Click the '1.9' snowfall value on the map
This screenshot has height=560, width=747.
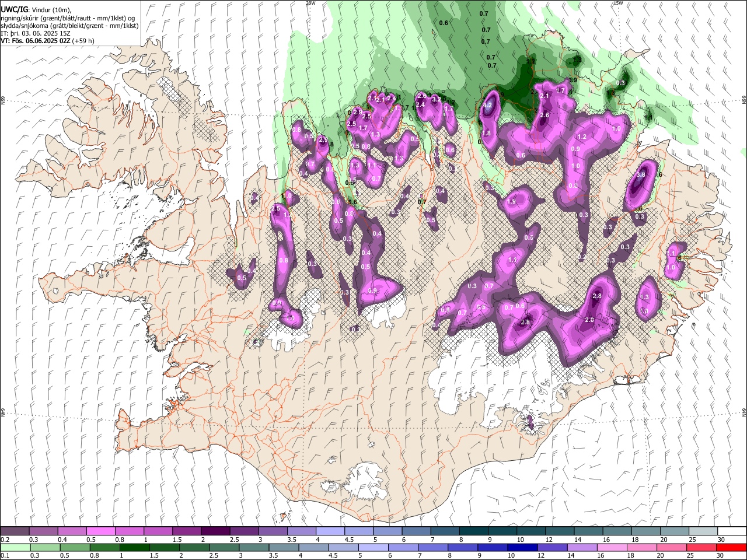coord(512,201)
